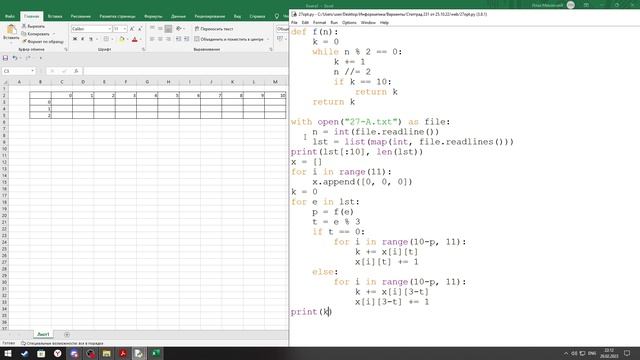Image resolution: width=640 pixels, height=360 pixels.
Task: Open the Calibri font name dropdown
Action: coord(109,29)
